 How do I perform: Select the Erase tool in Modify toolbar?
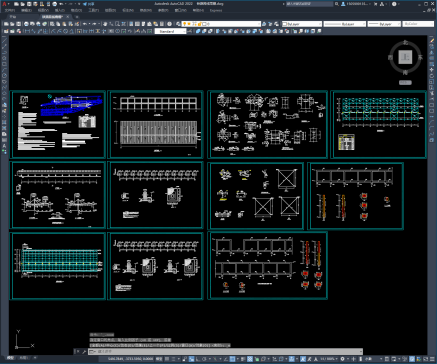point(432,41)
